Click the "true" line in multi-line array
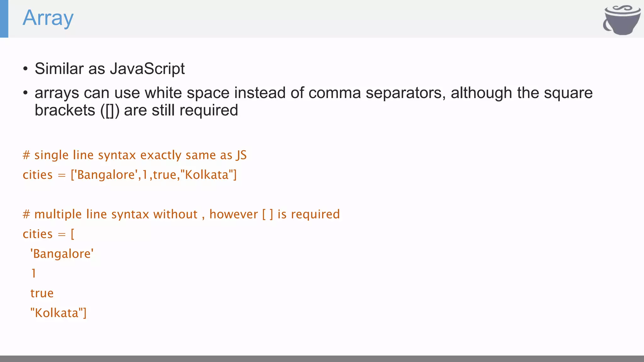 tap(42, 293)
